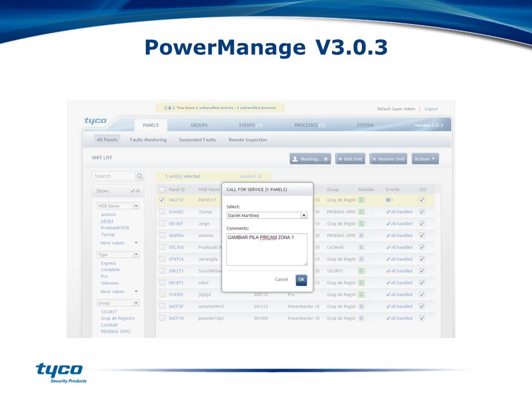This screenshot has height=399, width=532.
Task: Click the G module icon for 03A6EC row
Action: click(x=361, y=212)
